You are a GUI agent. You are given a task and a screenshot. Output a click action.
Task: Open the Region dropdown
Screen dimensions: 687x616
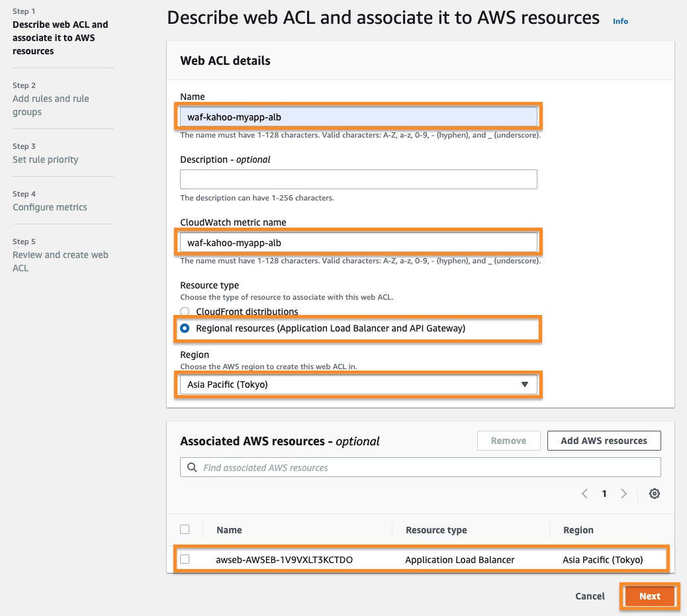pyautogui.click(x=357, y=384)
